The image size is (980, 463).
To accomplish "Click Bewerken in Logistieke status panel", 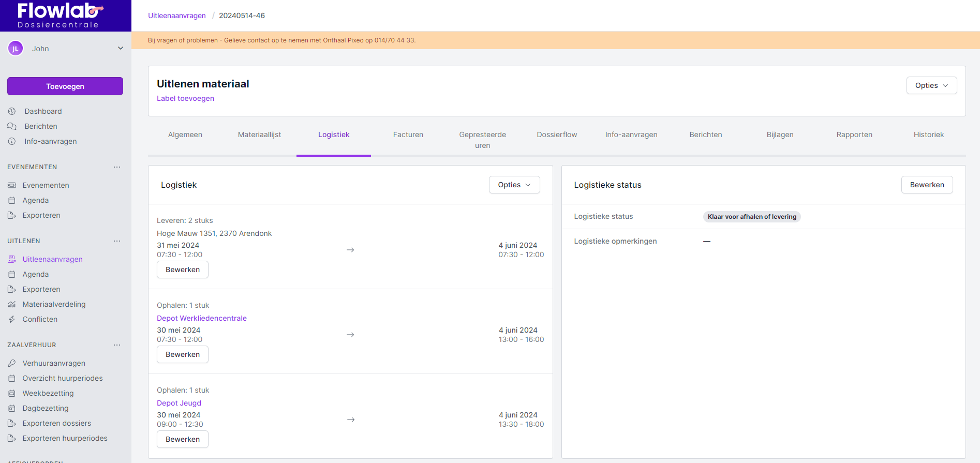I will pyautogui.click(x=927, y=185).
